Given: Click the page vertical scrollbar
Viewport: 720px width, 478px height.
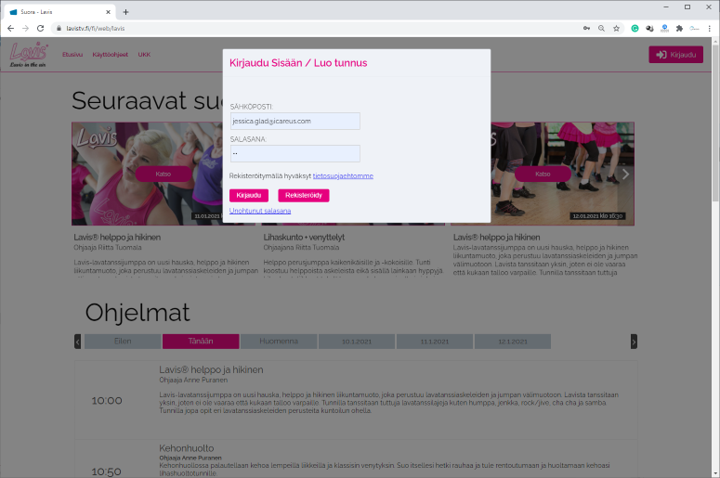Looking at the screenshot, I should [715, 257].
